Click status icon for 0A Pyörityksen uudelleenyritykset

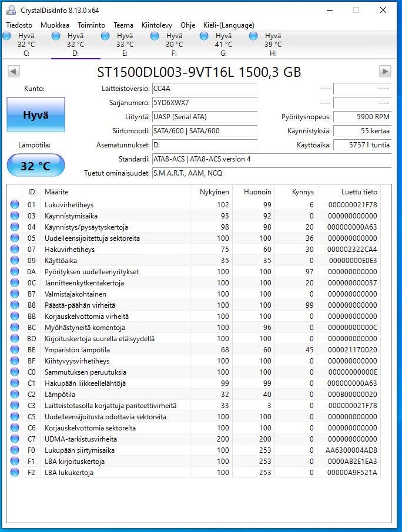[x=15, y=272]
